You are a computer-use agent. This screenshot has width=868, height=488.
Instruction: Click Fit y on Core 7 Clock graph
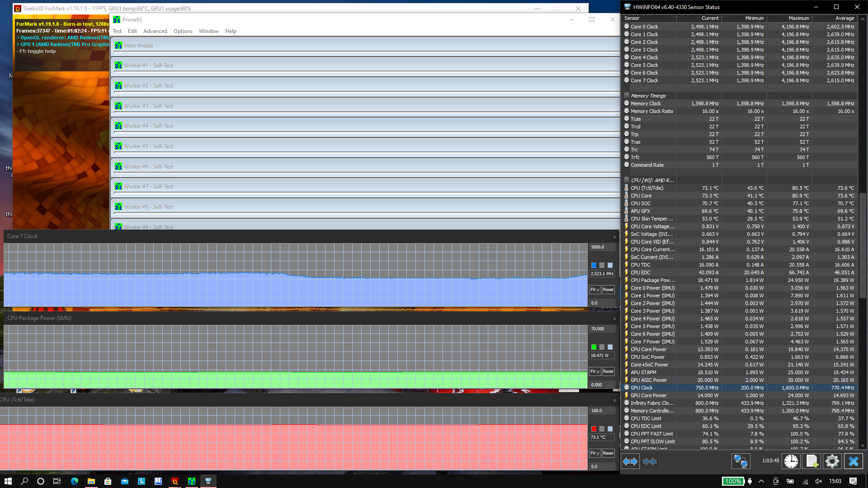pyautogui.click(x=594, y=290)
